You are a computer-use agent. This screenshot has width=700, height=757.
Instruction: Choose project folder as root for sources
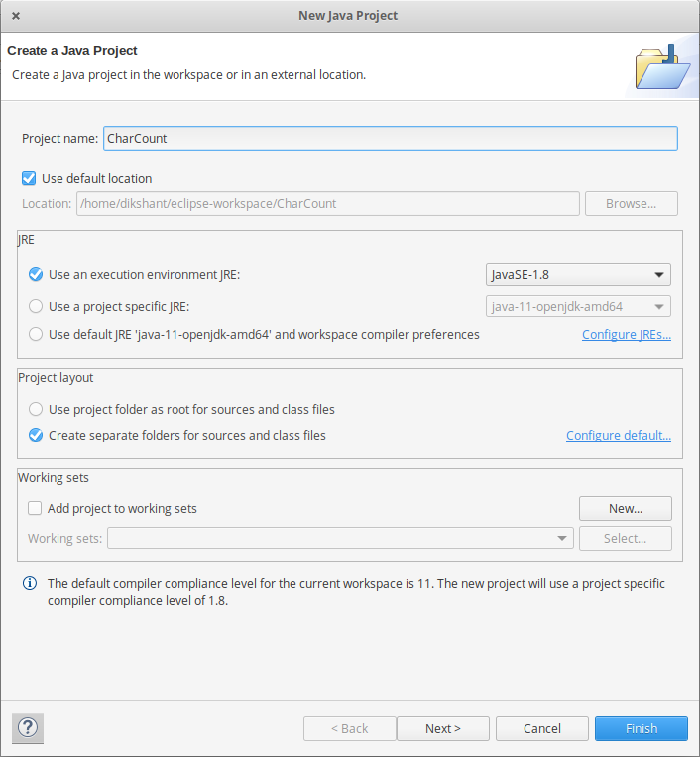coord(36,409)
